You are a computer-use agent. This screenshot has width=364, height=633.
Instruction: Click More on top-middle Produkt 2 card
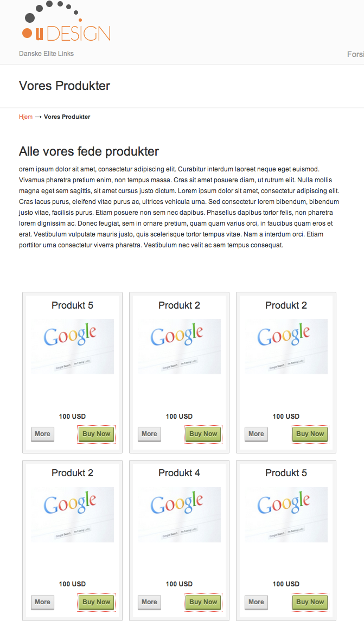tap(149, 434)
